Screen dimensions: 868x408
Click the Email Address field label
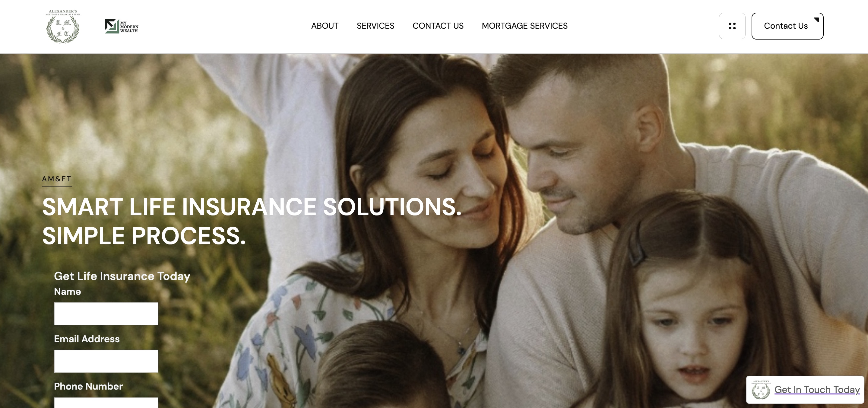pos(87,339)
